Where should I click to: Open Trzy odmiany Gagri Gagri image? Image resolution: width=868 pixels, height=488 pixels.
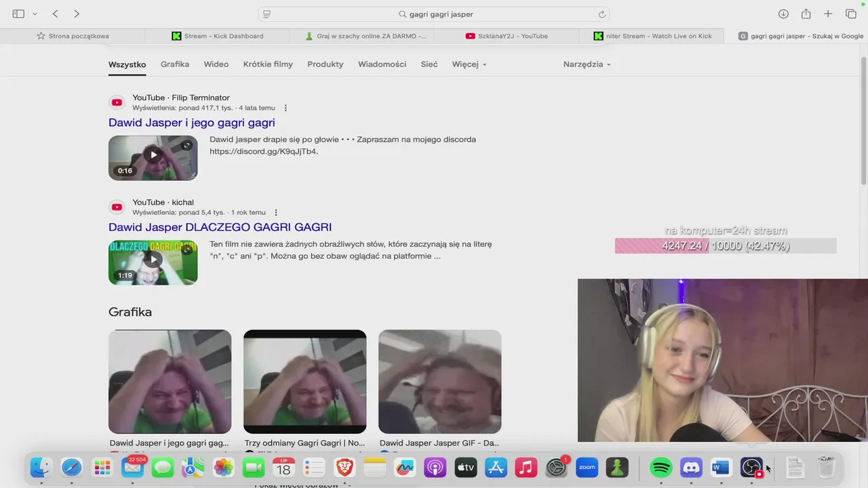pos(305,382)
